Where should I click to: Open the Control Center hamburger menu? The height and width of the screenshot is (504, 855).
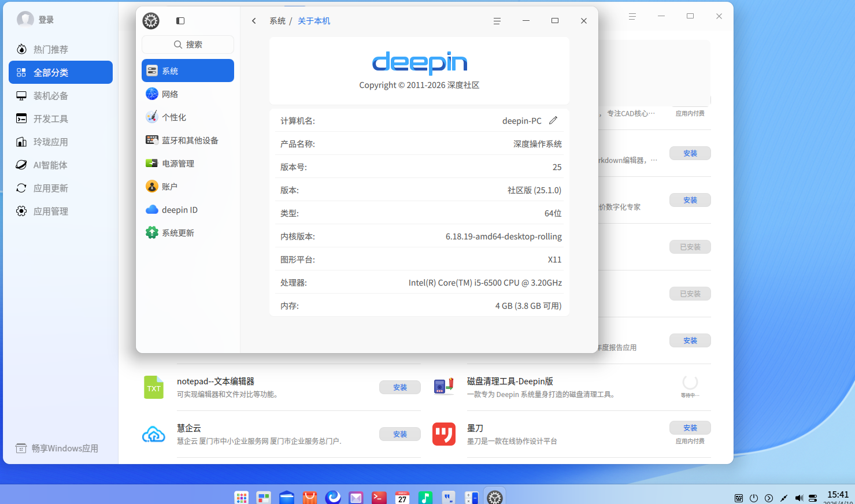pos(497,21)
